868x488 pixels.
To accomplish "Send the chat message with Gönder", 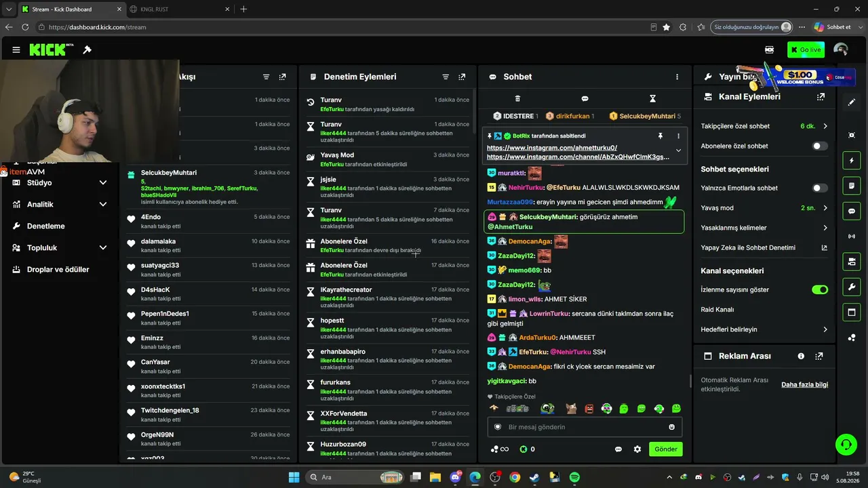I will [x=665, y=449].
